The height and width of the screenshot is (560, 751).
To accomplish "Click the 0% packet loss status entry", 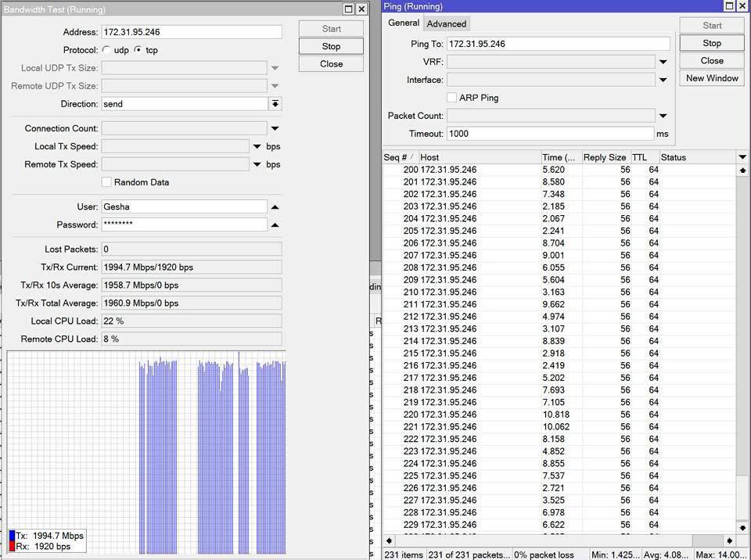I will 550,555.
